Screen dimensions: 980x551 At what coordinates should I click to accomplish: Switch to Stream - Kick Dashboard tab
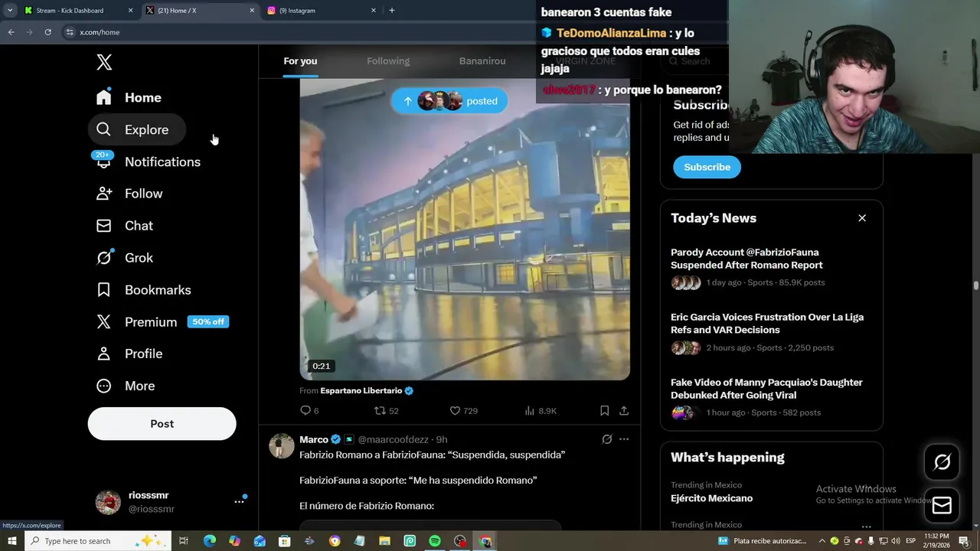coord(77,11)
